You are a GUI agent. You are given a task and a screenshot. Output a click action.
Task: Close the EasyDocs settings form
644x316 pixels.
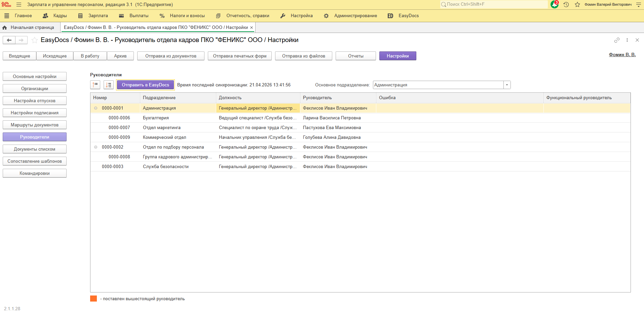[637, 40]
